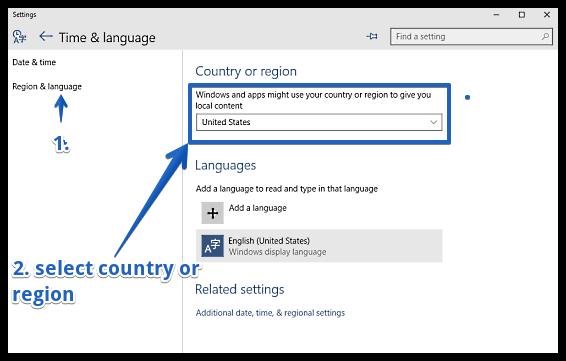
Task: Click the Windows display language subtitle
Action: click(277, 252)
